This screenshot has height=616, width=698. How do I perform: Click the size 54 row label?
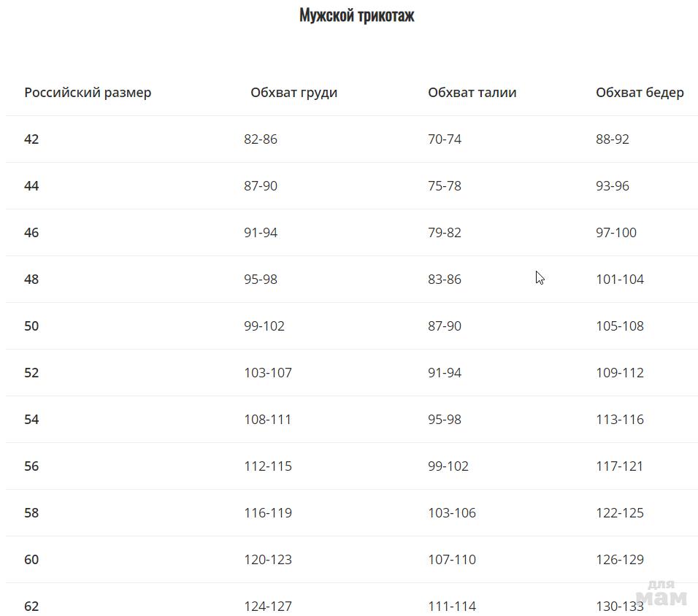click(31, 420)
